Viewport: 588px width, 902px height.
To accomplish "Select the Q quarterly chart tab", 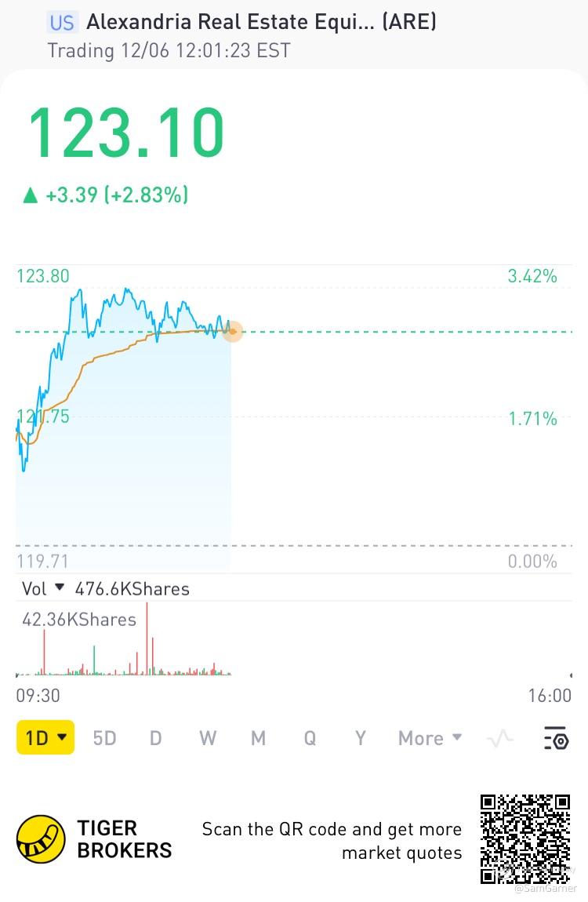I will (x=310, y=738).
